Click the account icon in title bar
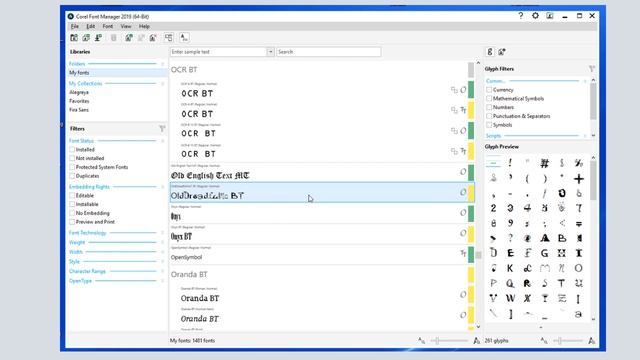The image size is (640, 360). pyautogui.click(x=550, y=16)
